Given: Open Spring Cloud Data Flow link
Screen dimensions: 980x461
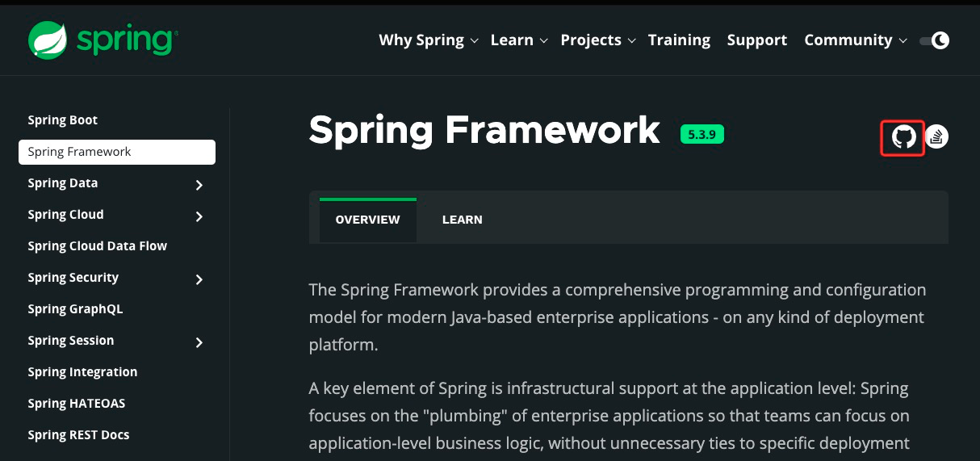Looking at the screenshot, I should [97, 246].
